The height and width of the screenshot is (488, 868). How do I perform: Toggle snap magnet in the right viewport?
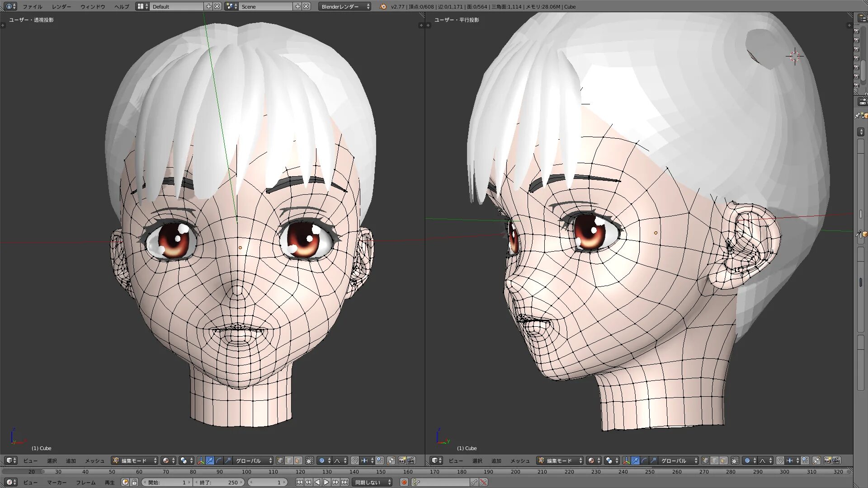[780, 460]
